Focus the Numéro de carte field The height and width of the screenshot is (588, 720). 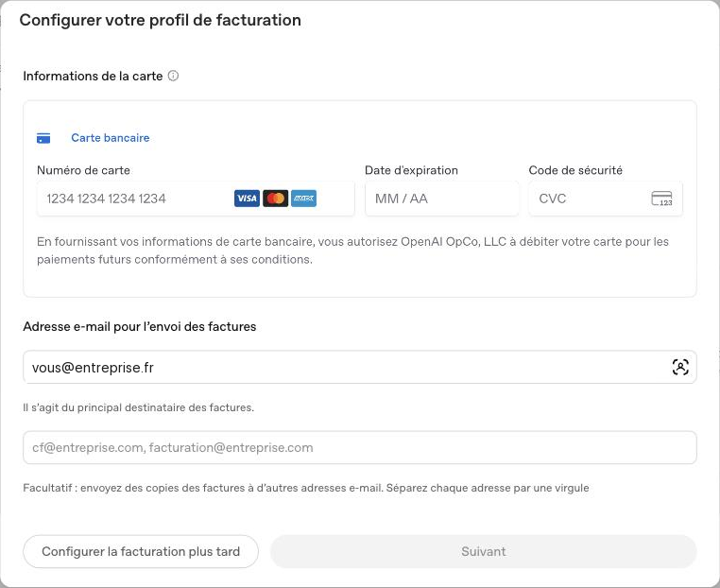tap(196, 199)
